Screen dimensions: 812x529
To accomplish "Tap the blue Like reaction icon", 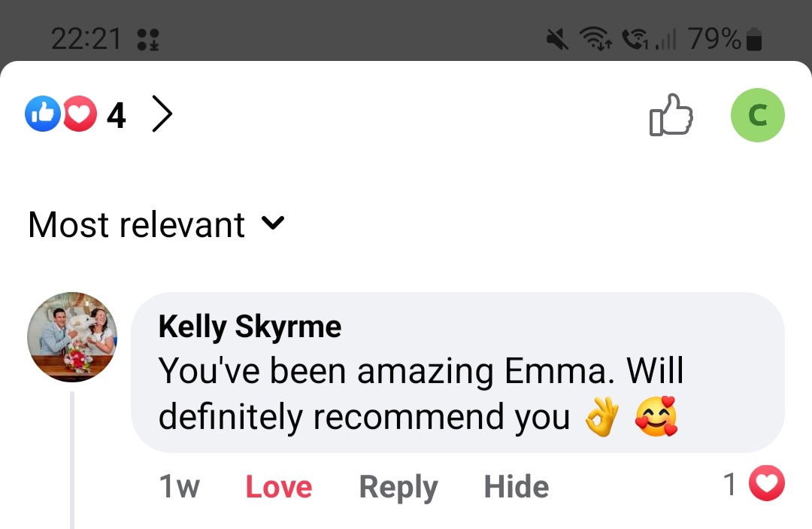I will point(43,114).
